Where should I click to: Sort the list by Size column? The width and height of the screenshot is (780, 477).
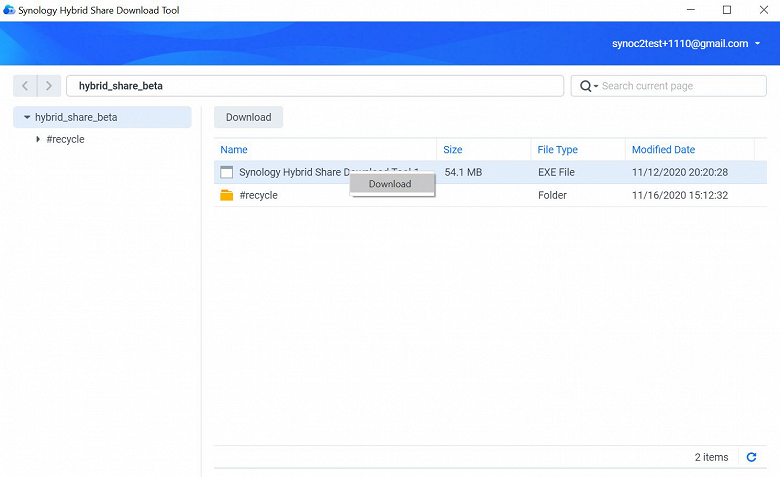(x=453, y=149)
